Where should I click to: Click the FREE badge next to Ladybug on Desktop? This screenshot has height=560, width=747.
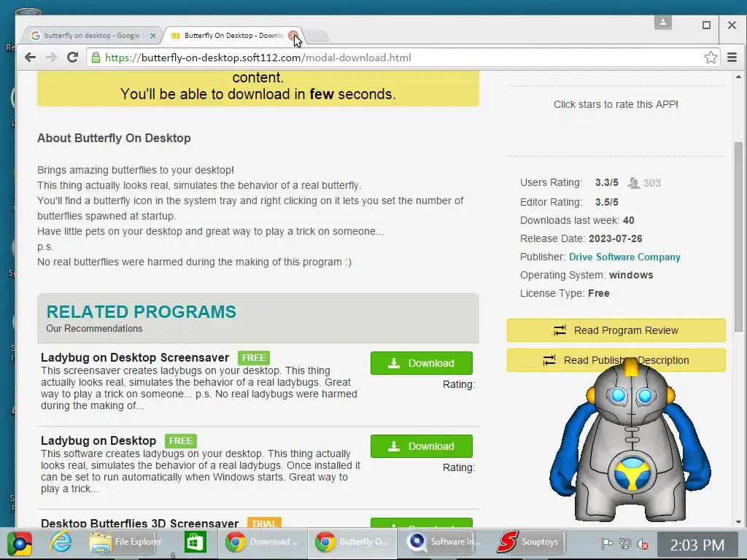[181, 441]
